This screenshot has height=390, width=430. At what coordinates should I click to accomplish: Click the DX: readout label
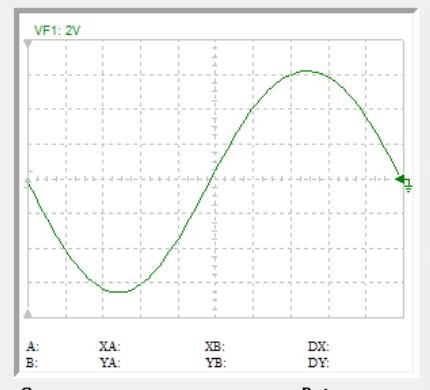(x=318, y=347)
